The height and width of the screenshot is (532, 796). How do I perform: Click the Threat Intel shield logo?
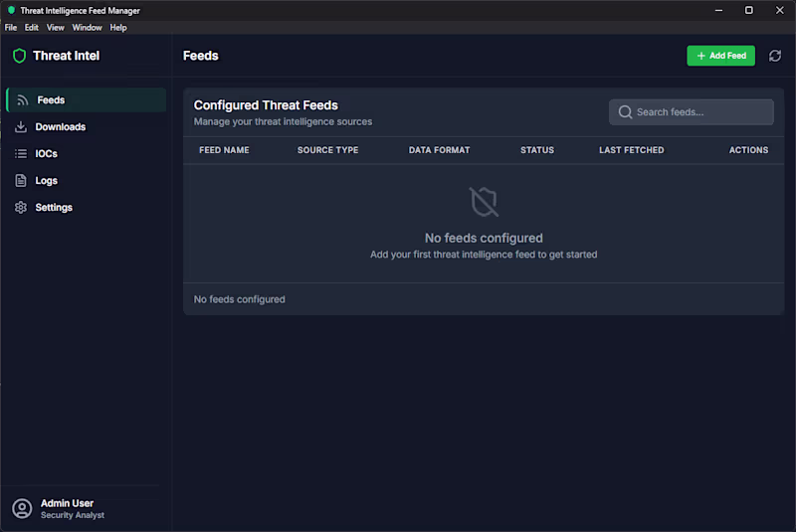pyautogui.click(x=19, y=56)
